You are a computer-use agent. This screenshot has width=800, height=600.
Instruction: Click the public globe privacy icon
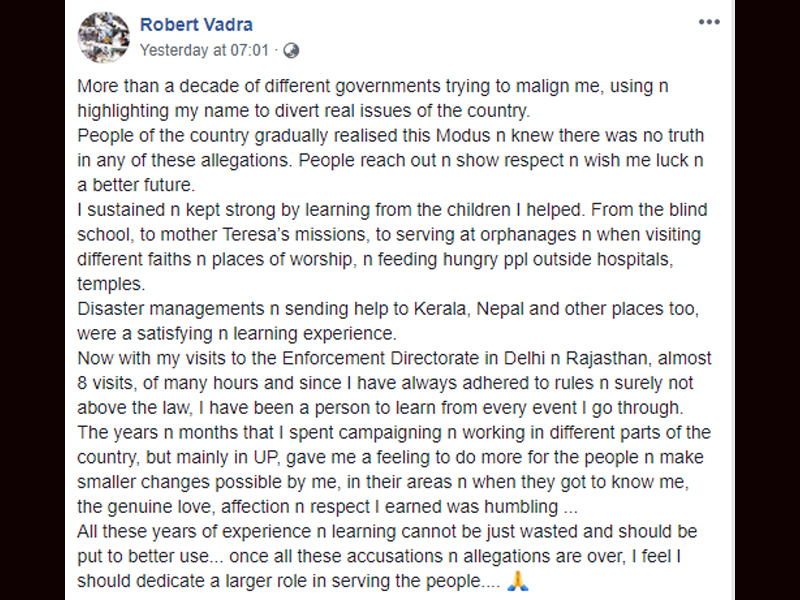pos(291,51)
